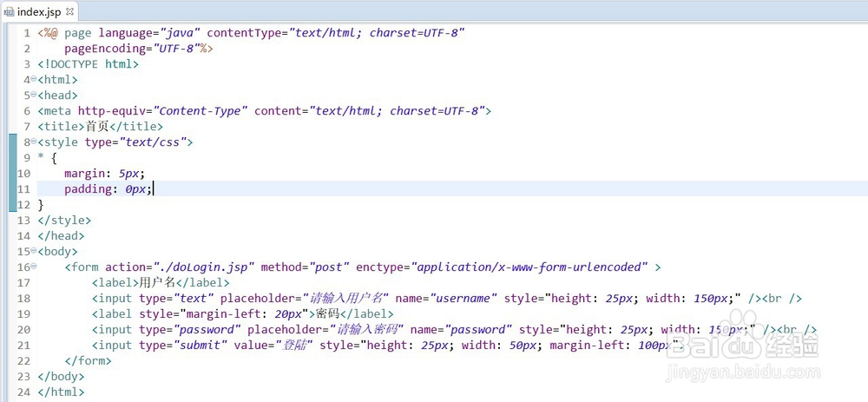Screen dimensions: 868x402
Task: Click "text/css" value on style line
Action: point(153,142)
